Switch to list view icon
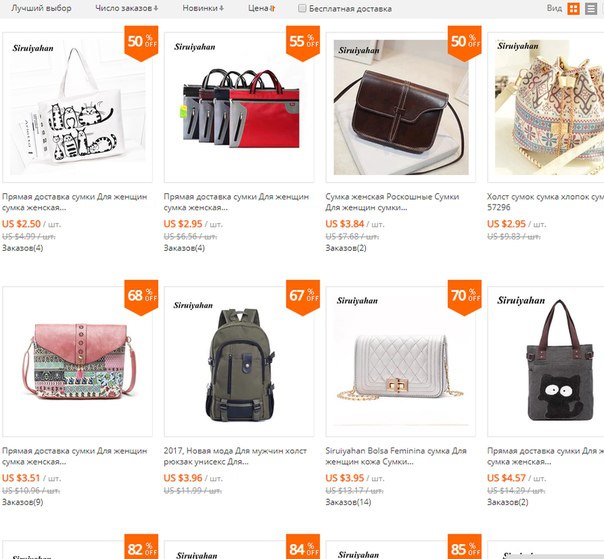This screenshot has width=604, height=559. (591, 8)
